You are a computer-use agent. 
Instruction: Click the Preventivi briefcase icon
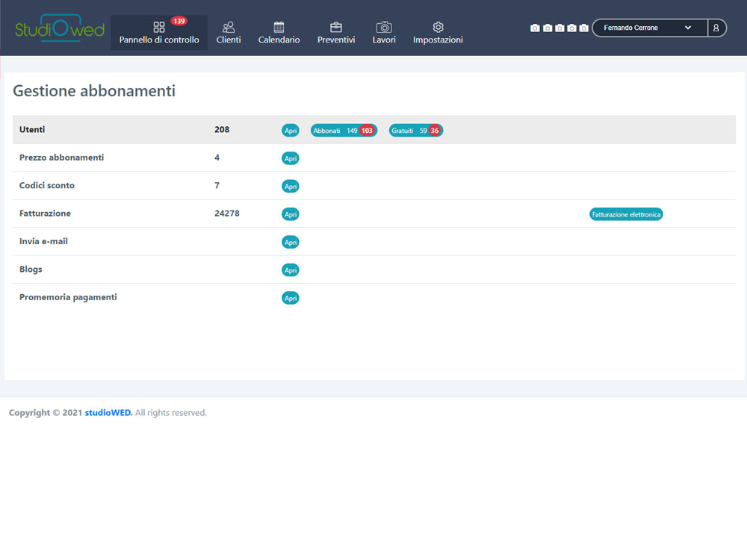point(335,27)
